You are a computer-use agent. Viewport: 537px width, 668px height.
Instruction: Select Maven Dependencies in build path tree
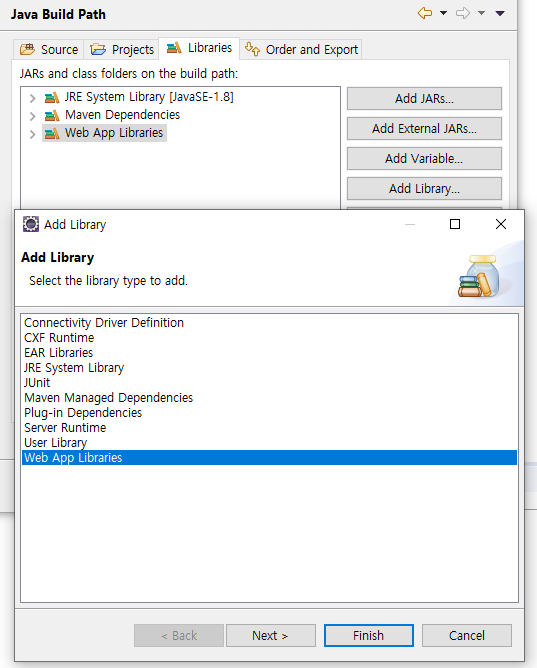click(122, 115)
